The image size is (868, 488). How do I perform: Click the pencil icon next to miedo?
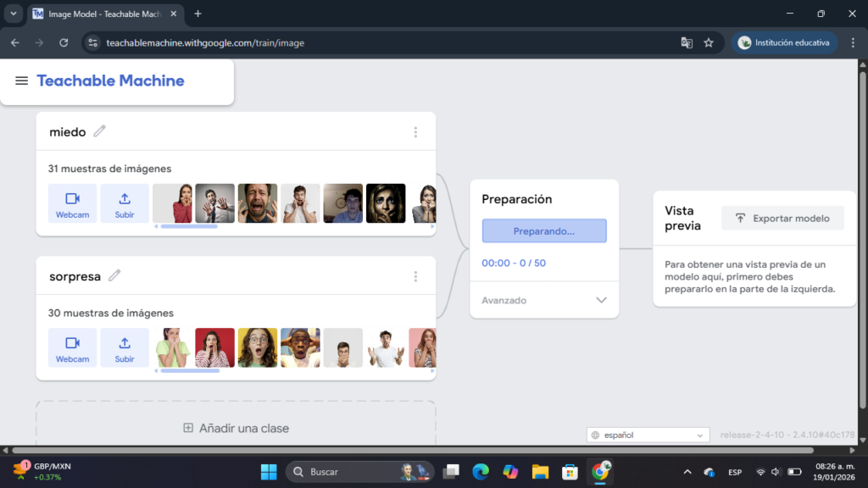tap(100, 131)
